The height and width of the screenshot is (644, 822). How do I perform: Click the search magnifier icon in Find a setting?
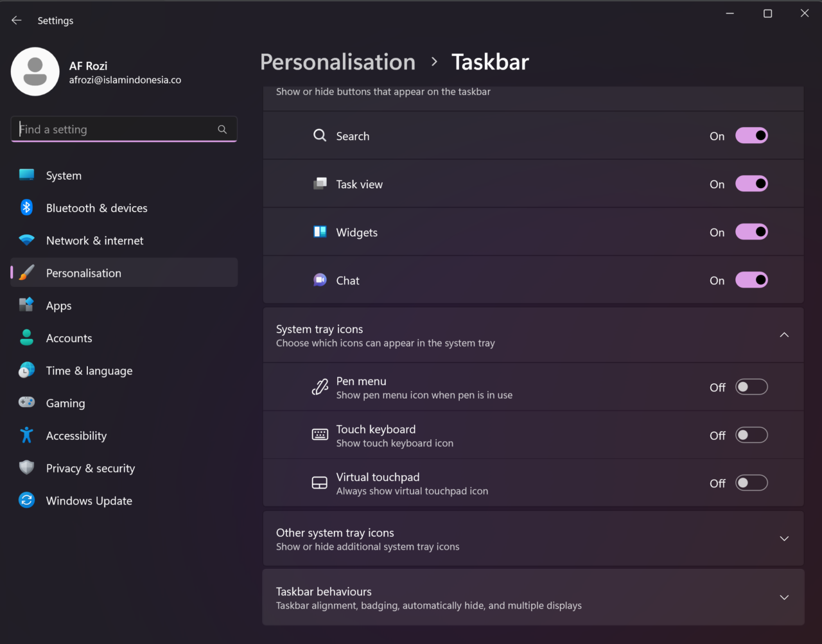click(222, 129)
